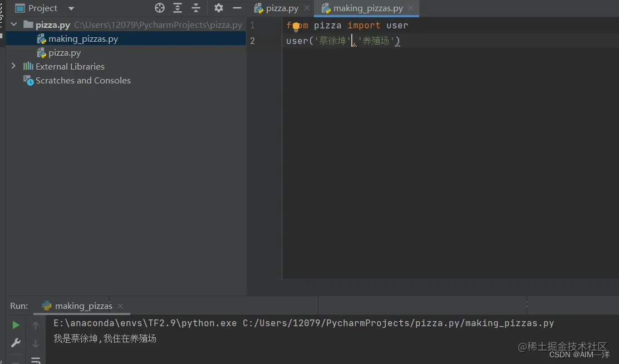The width and height of the screenshot is (619, 364).
Task: Select the pizza.py root folder in tree
Action: click(53, 25)
